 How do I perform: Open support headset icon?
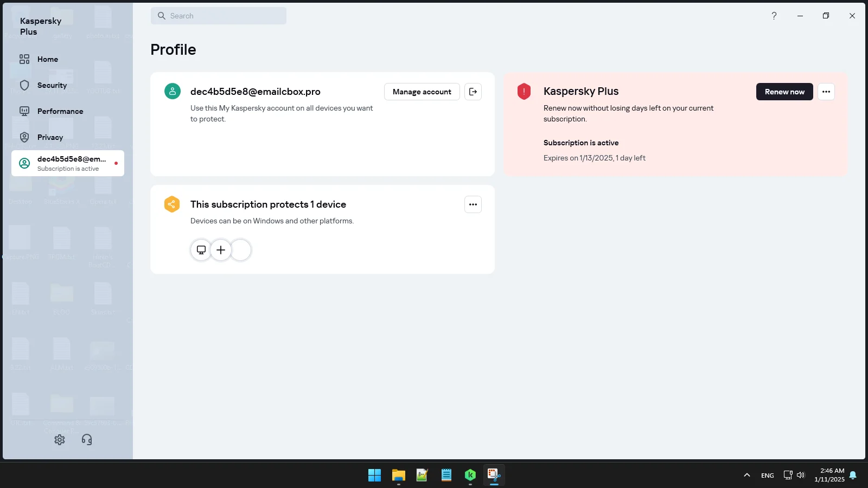click(x=87, y=440)
